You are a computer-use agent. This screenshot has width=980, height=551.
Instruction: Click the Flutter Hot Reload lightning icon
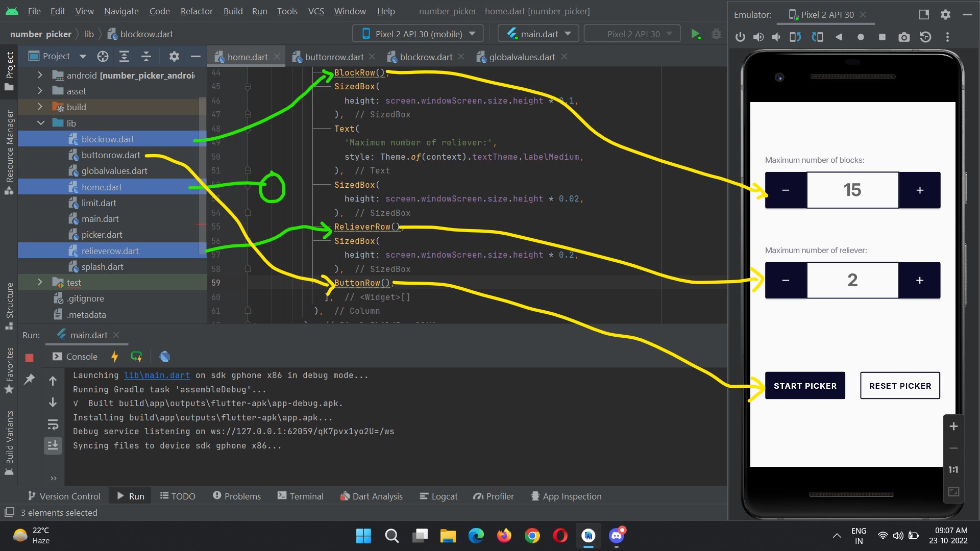pos(115,357)
